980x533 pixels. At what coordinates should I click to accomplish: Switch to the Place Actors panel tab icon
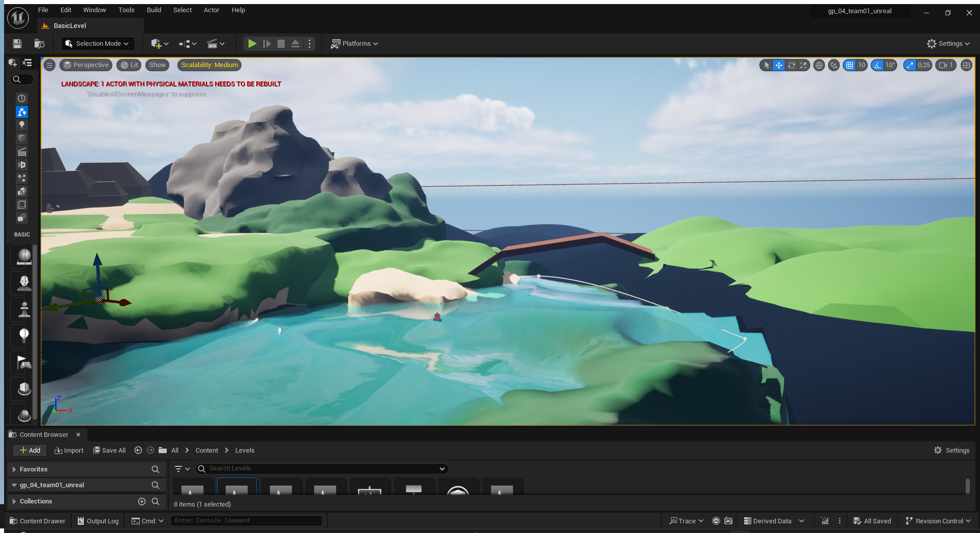[13, 63]
